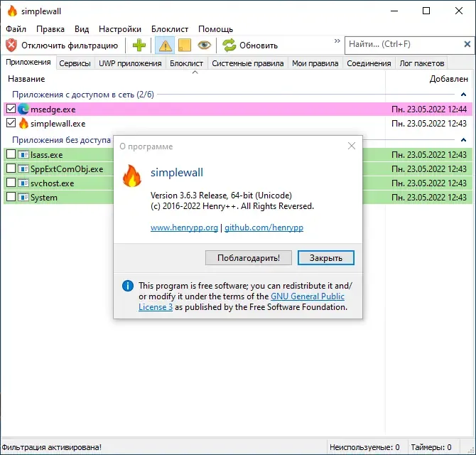Click Неиспользуемые: 0 in status bar
Viewport: 476px width, 455px height.
(364, 447)
